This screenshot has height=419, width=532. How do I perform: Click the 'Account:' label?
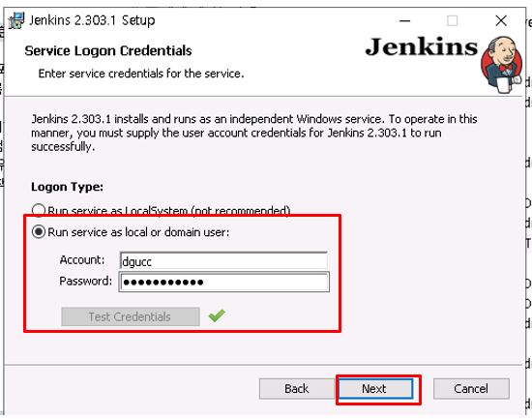pos(82,259)
